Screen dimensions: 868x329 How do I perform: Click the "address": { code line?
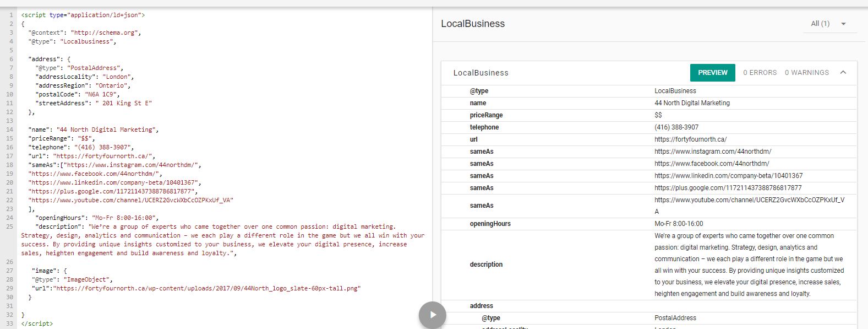pyautogui.click(x=50, y=59)
